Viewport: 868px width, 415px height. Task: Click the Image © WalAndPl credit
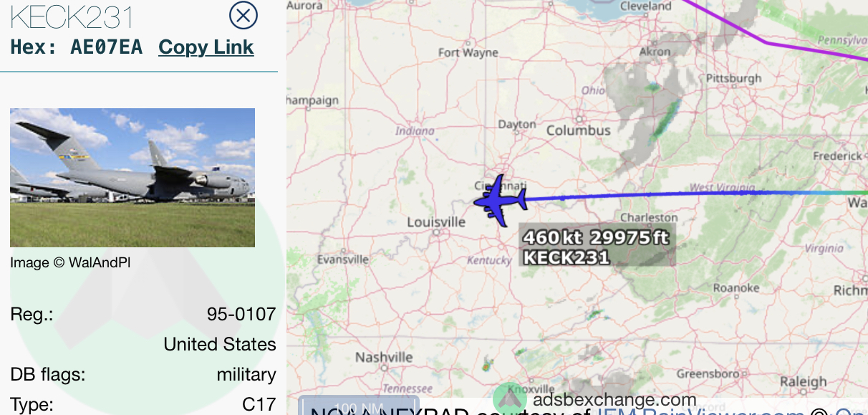[x=70, y=263]
